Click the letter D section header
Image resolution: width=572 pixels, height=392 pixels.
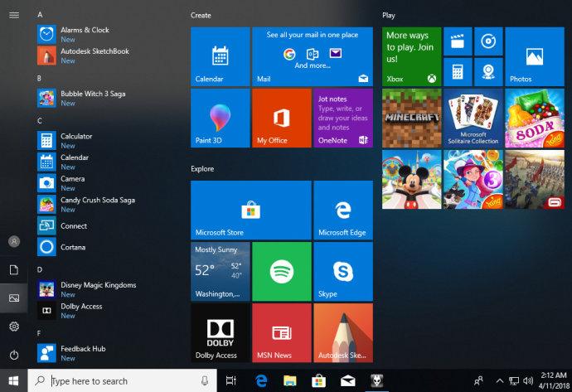(40, 269)
